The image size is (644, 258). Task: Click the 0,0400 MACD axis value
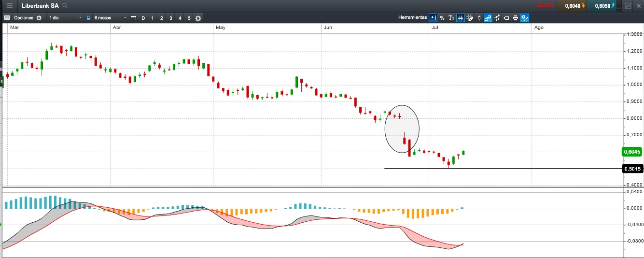(x=633, y=192)
